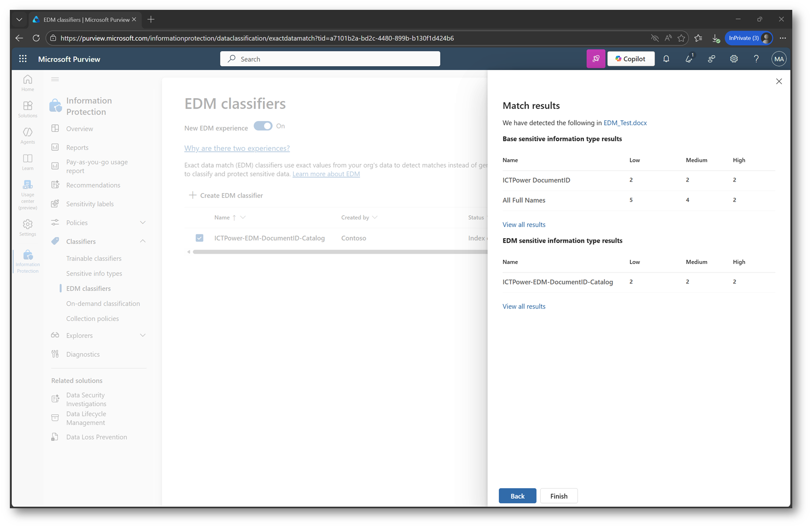Open the Purview settings gear in header
The width and height of the screenshot is (812, 528).
tap(733, 59)
